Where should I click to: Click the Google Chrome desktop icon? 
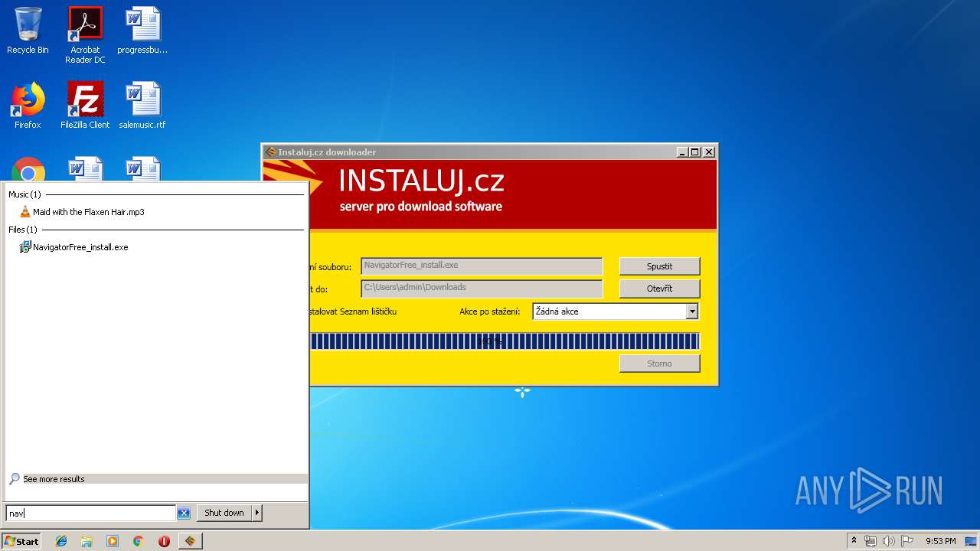coord(28,170)
